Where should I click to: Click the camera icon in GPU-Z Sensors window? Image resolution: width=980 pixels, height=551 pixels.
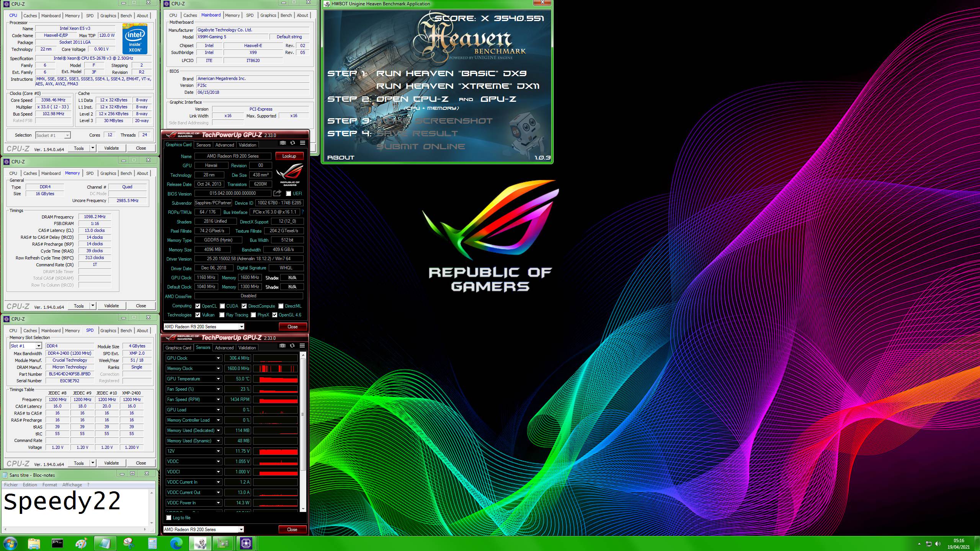coord(282,346)
